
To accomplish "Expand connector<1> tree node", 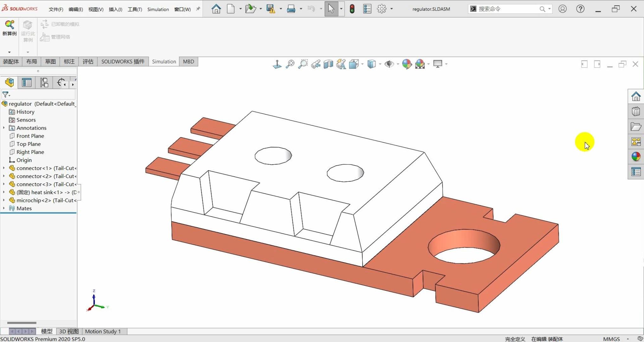I will [4, 168].
